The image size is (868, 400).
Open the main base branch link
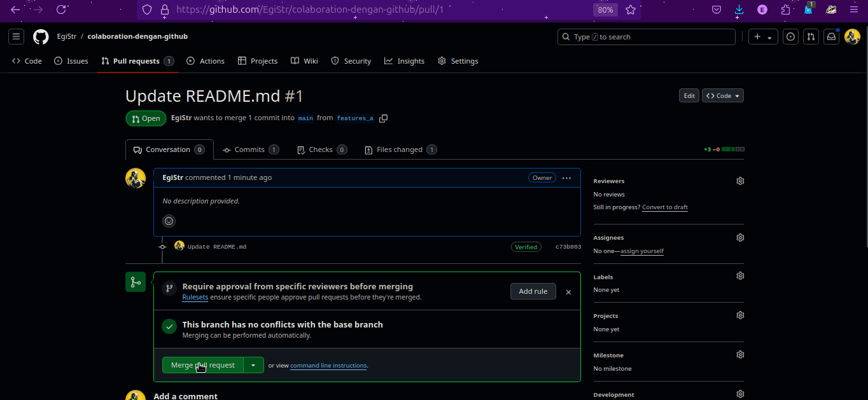pyautogui.click(x=305, y=118)
